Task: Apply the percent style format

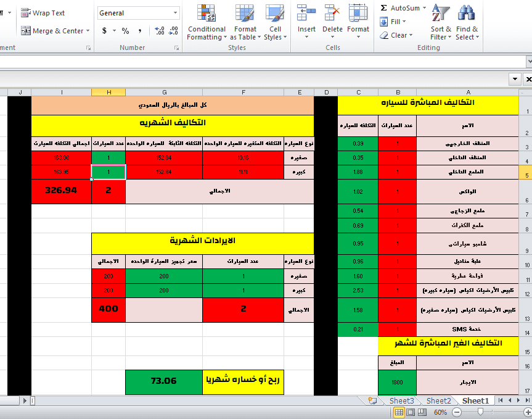Action: click(x=126, y=31)
